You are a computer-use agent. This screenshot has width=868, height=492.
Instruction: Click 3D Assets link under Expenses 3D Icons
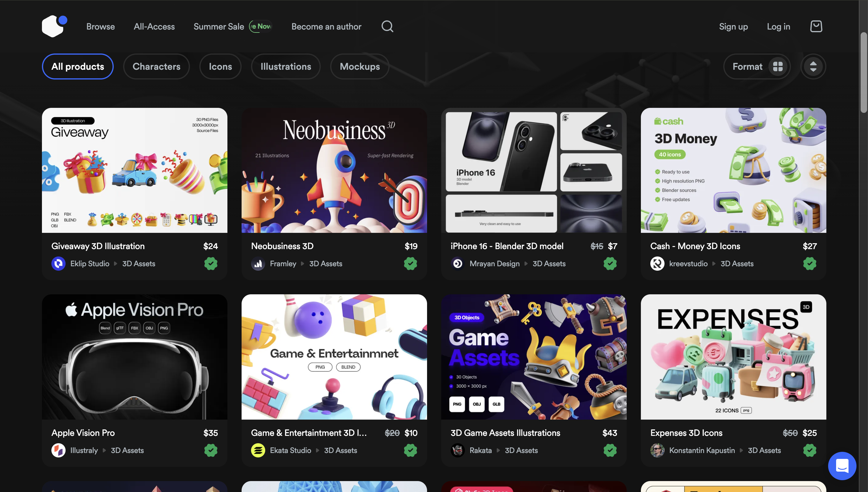[x=764, y=450]
